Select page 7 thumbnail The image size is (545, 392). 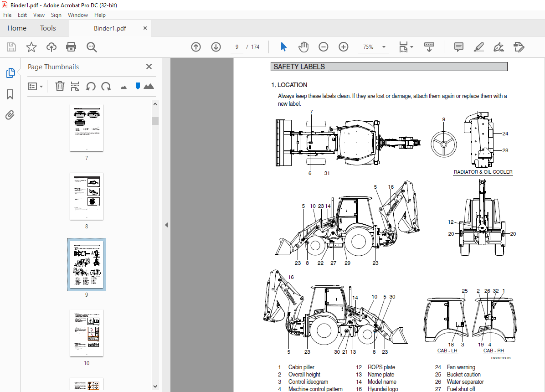click(x=87, y=128)
